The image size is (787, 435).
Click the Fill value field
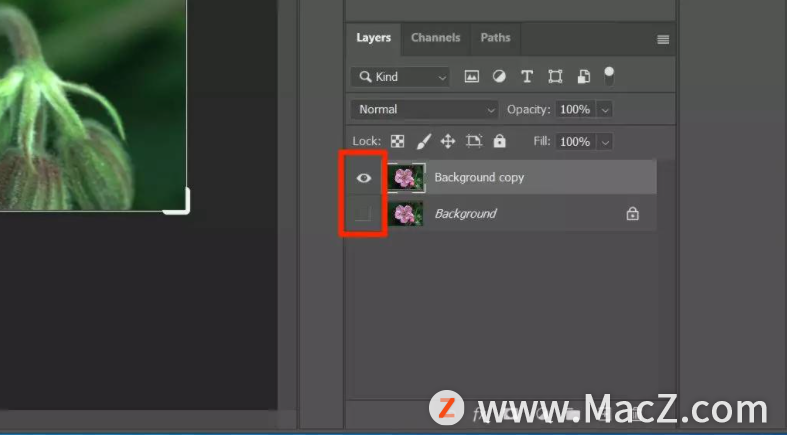point(575,142)
